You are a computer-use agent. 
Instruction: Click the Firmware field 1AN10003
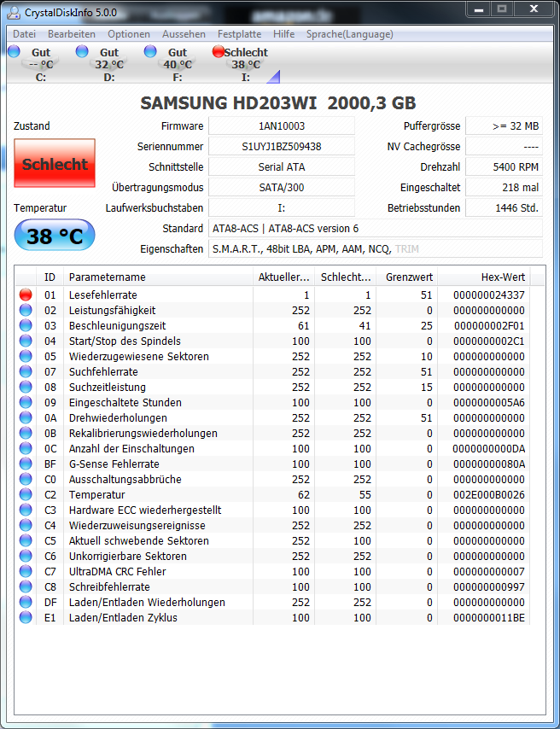282,126
